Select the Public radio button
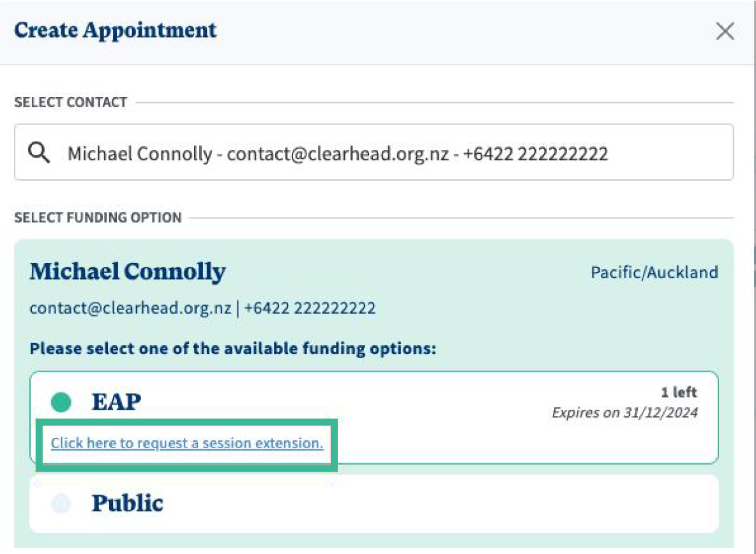The width and height of the screenshot is (756, 554). tap(61, 504)
